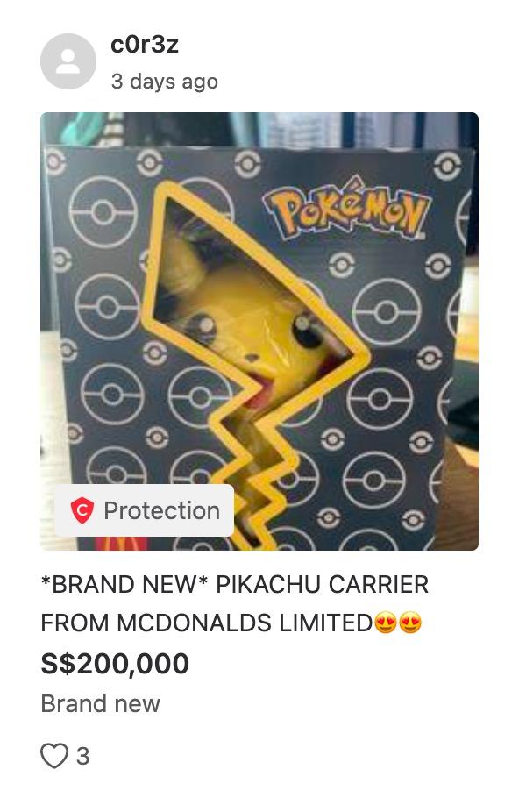Open the "*BRAND NEW* PIKACHU CARRIER" title
Viewport: 526px width, 812px height.
tap(235, 585)
